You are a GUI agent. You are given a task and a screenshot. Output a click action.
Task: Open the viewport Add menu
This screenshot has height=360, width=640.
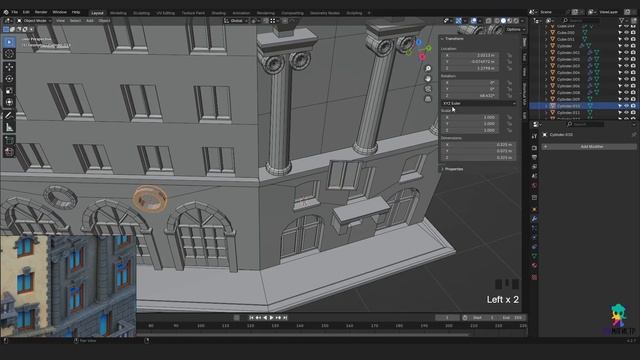89,20
